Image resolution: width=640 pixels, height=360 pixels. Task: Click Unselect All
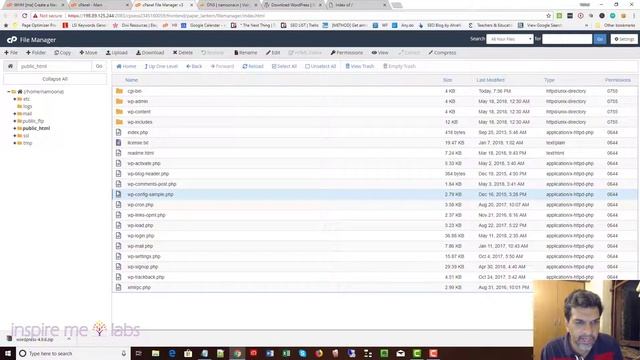click(x=320, y=66)
